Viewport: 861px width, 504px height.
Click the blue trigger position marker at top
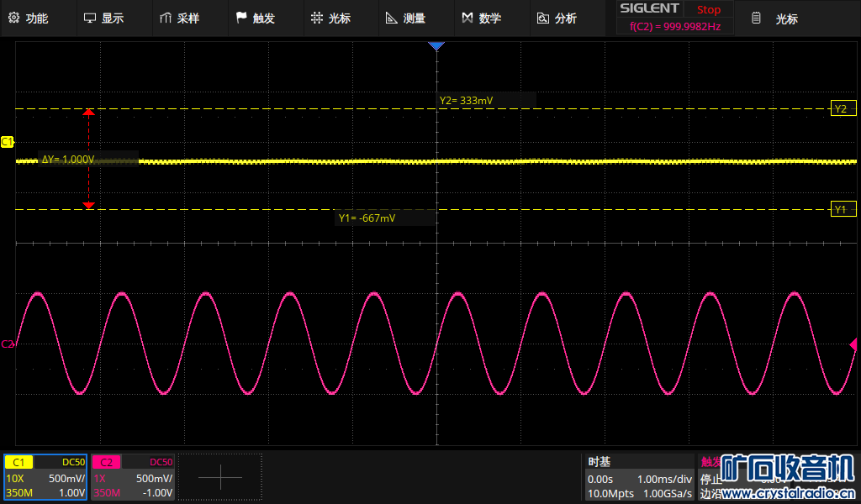tap(436, 46)
